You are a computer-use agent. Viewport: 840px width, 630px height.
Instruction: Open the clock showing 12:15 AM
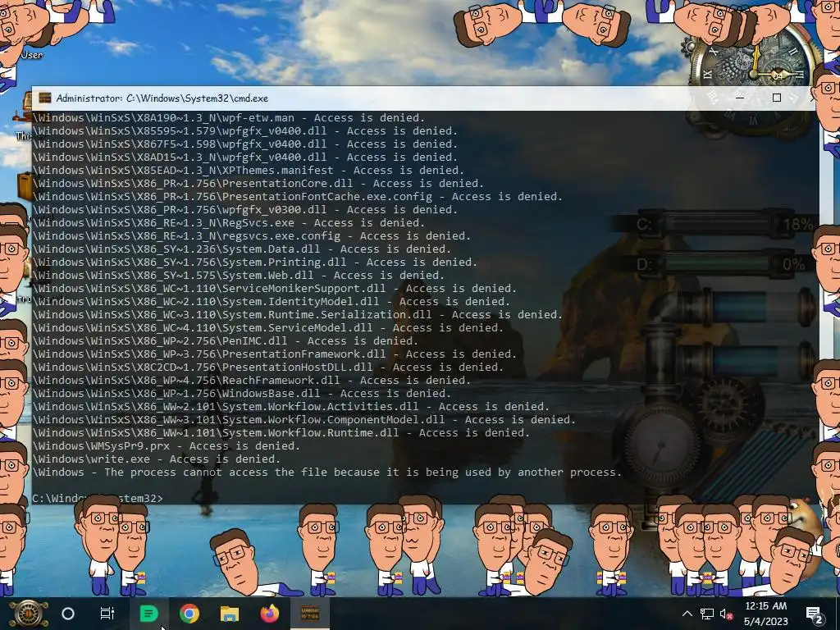coord(766,614)
